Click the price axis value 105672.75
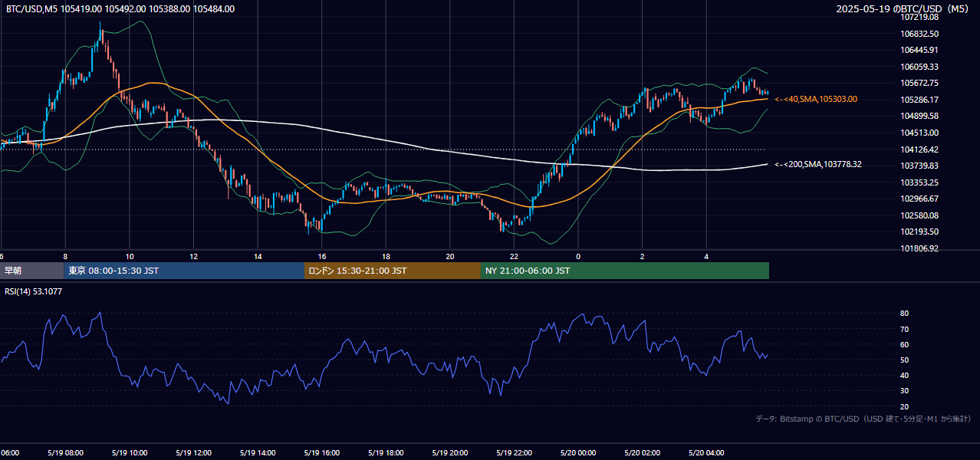This screenshot has height=460, width=980. (919, 83)
